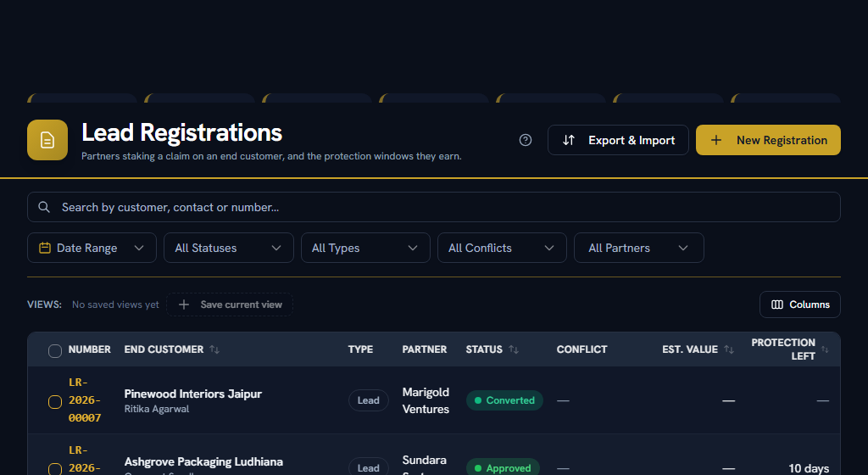Open the All Statuses dropdown
The image size is (868, 475).
click(x=229, y=248)
